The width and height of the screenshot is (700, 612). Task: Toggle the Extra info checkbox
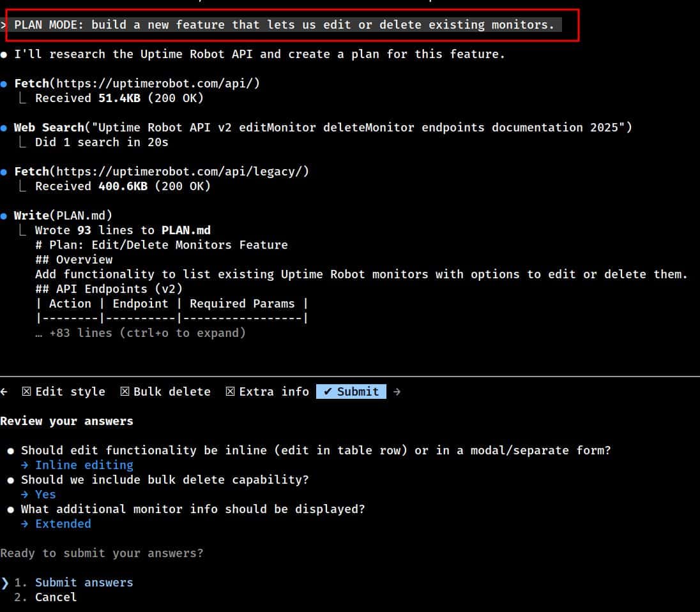[230, 392]
